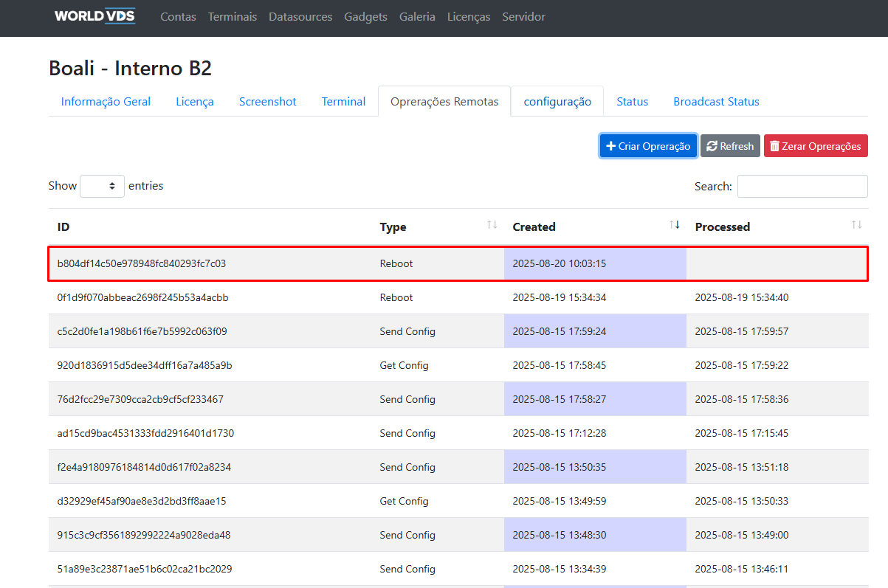Click the Boali - Interno B2 heading

click(x=130, y=68)
